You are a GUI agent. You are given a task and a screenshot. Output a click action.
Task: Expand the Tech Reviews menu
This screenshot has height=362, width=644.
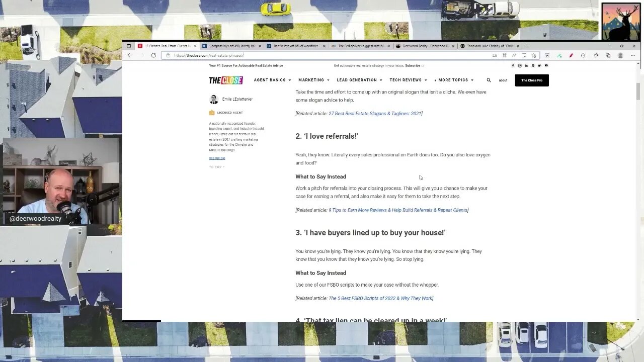coord(408,80)
